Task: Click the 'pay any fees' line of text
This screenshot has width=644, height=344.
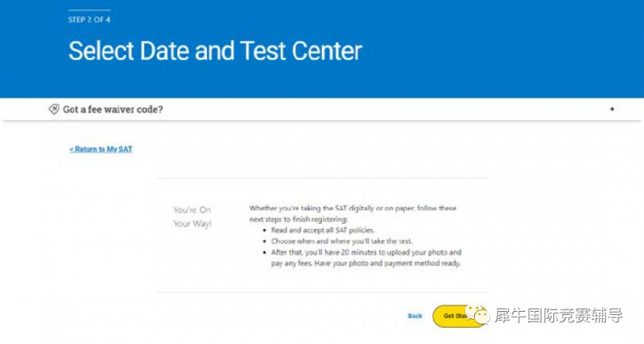Action: [365, 263]
